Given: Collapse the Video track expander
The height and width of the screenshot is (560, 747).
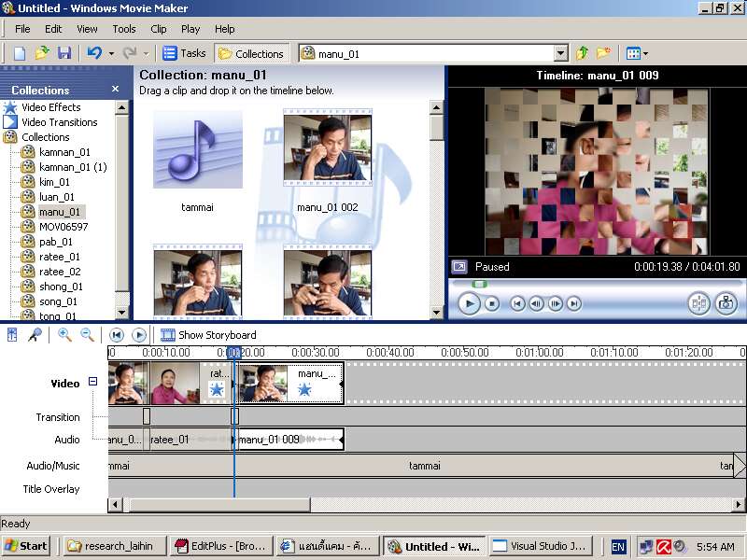Looking at the screenshot, I should 92,382.
